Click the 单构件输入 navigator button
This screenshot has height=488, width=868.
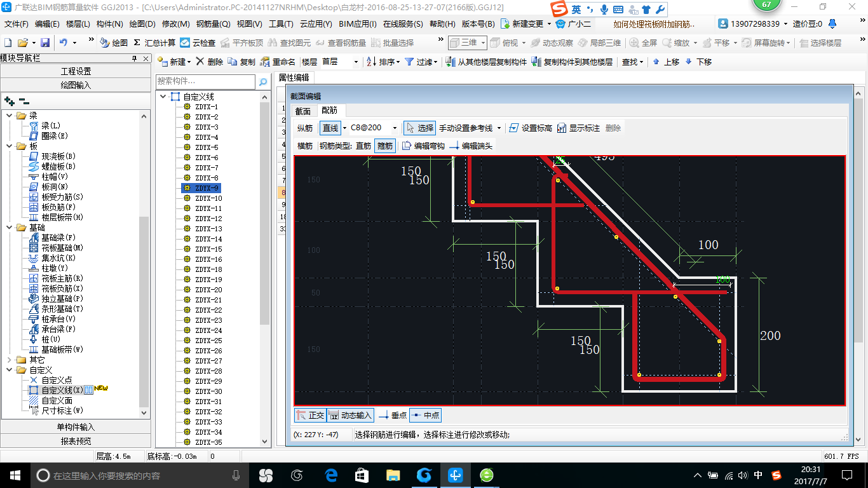76,427
